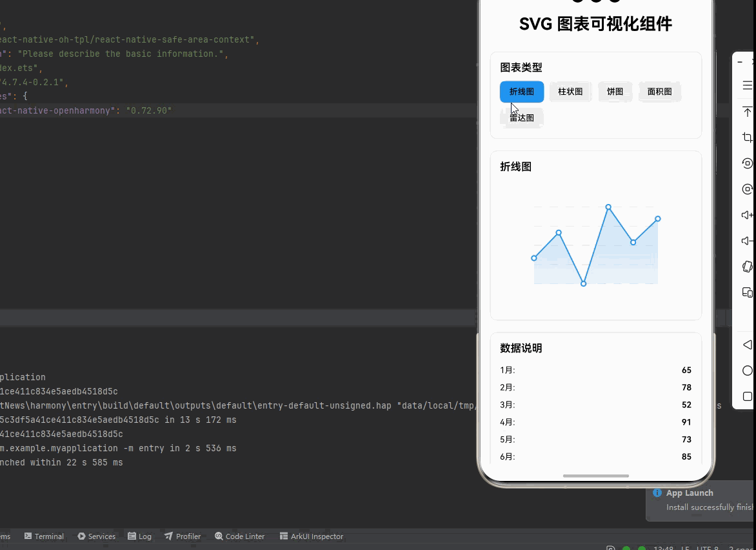Screen dimensions: 756x550
Task: Click the "-m entry in 2 s 536 ms" log line
Action: (180, 448)
